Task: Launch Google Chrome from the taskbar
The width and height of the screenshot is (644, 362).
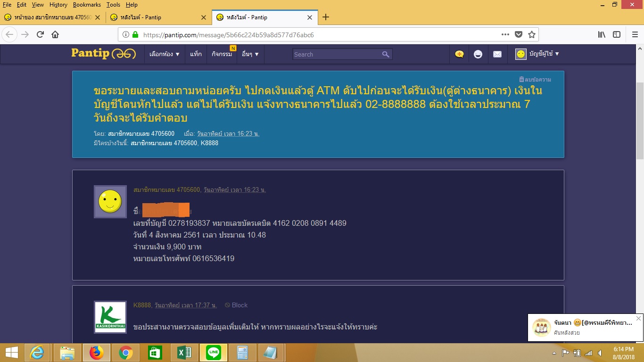Action: [125, 353]
